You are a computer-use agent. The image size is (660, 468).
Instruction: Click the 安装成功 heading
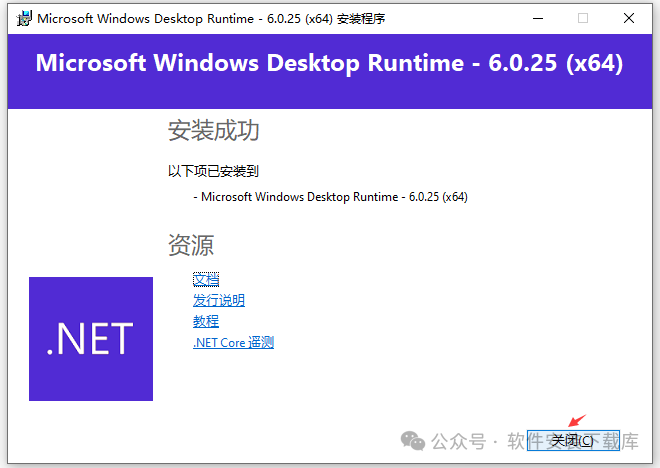point(213,130)
